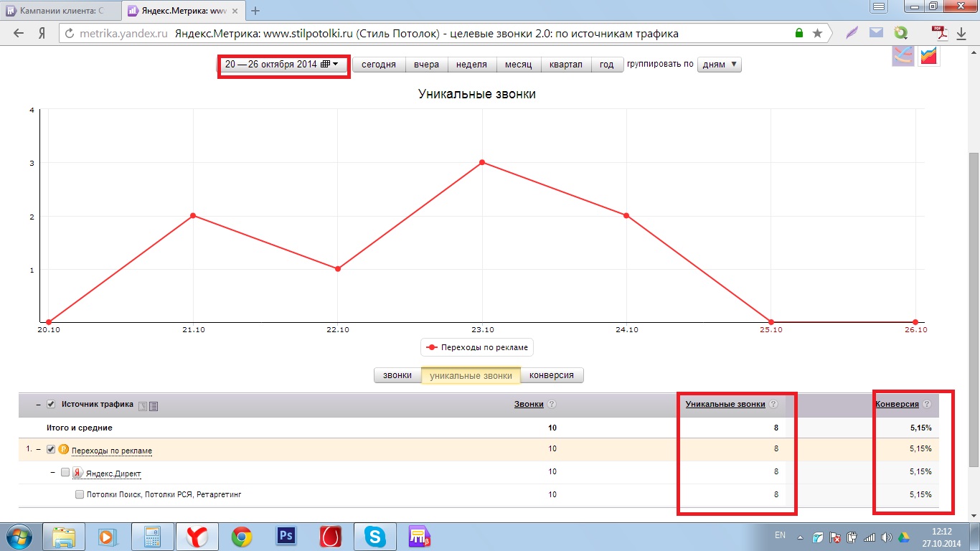This screenshot has height=551, width=980.
Task: Open Calculator from the taskbar
Action: coord(151,537)
